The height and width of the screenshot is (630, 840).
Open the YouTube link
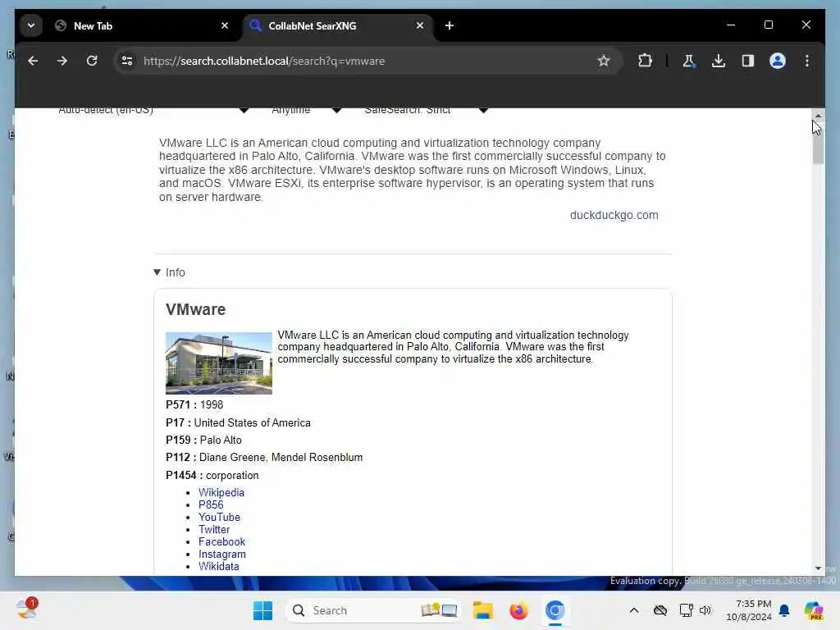pyautogui.click(x=219, y=517)
